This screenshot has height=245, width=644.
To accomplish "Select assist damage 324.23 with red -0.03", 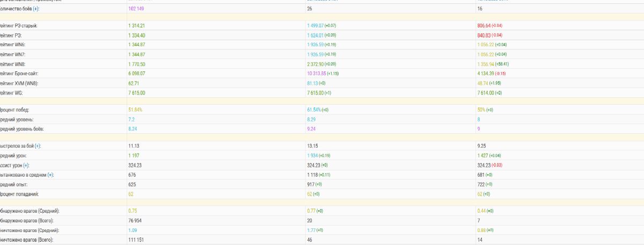I will pos(484,165).
